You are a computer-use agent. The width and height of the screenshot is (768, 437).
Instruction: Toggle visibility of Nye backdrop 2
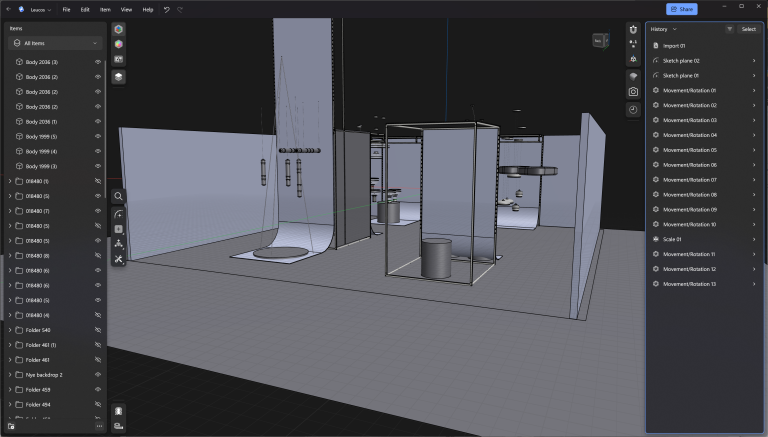coord(98,375)
